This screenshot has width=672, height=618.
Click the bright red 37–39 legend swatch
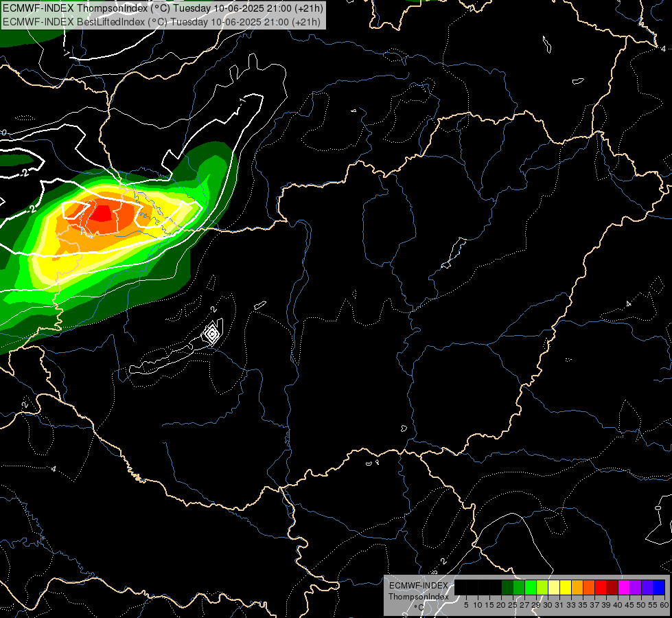point(601,587)
